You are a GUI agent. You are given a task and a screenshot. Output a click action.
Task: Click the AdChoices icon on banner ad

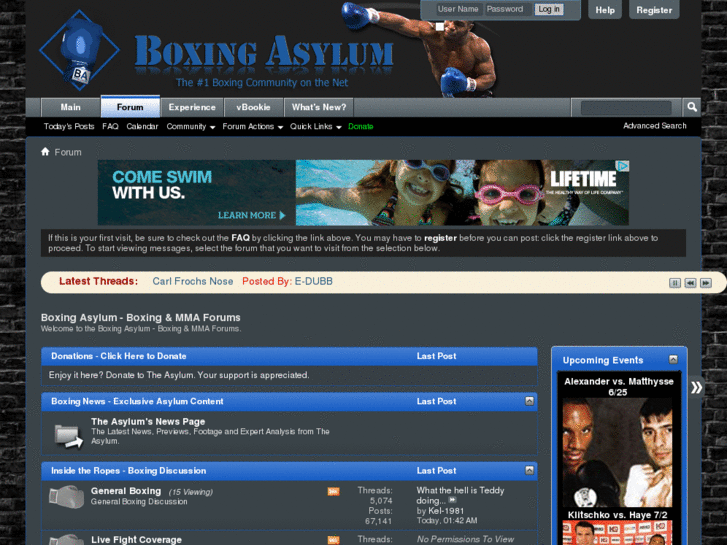[624, 166]
